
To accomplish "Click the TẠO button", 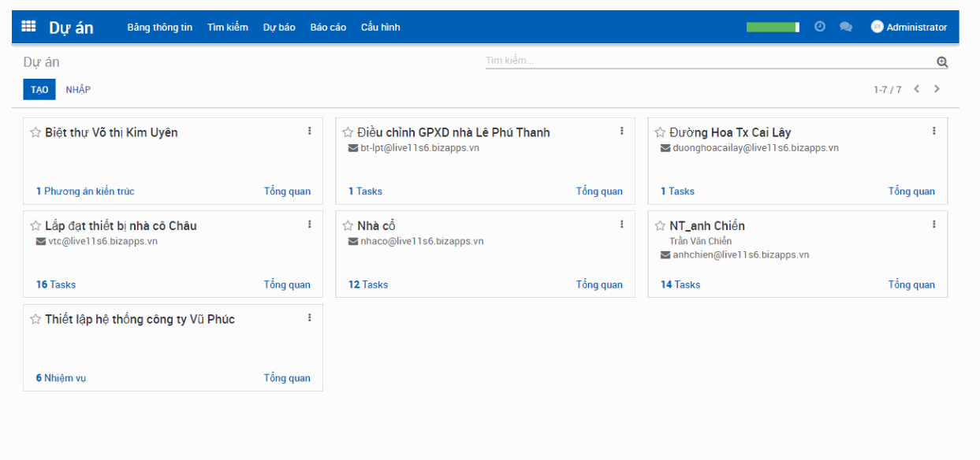I will [x=39, y=89].
